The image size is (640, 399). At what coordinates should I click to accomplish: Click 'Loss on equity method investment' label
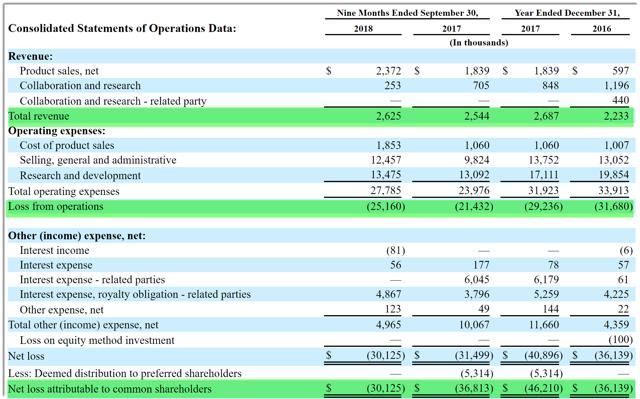pyautogui.click(x=97, y=341)
